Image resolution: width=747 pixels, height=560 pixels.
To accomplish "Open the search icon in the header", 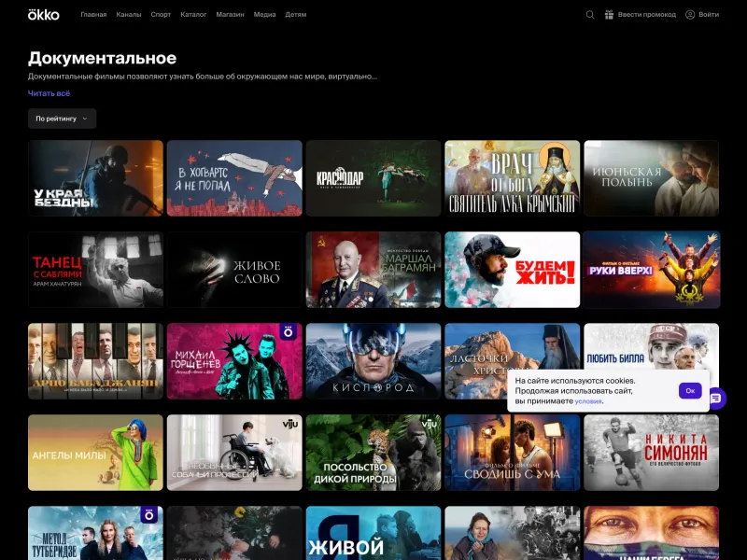I will pos(590,15).
